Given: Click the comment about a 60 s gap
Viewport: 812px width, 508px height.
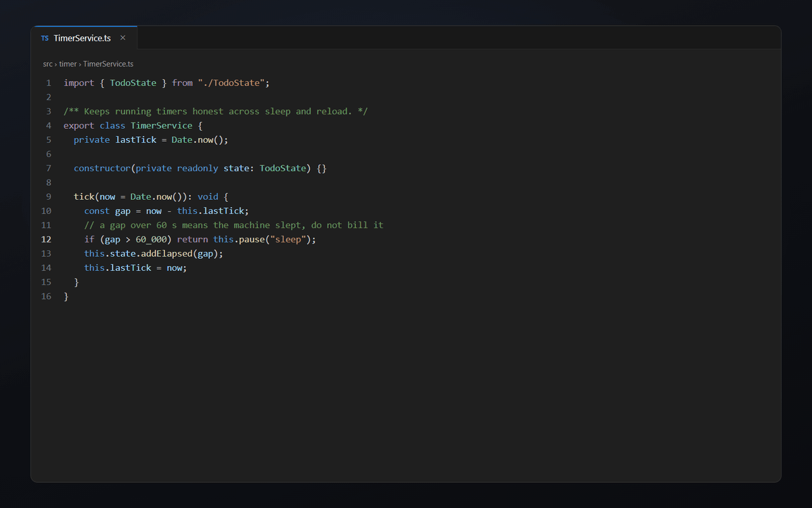Looking at the screenshot, I should pos(234,225).
